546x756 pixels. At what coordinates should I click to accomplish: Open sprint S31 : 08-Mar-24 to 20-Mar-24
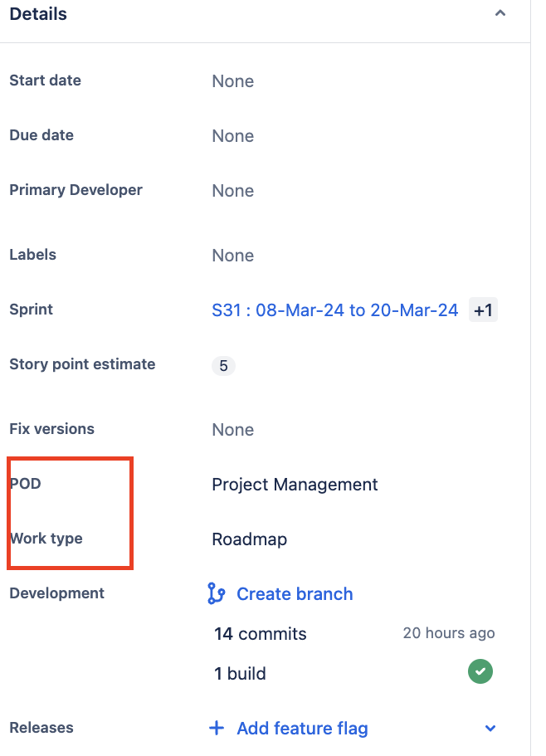coord(334,310)
